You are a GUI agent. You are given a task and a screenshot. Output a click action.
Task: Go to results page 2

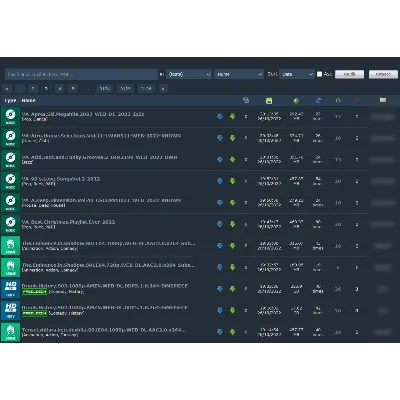coord(33,89)
